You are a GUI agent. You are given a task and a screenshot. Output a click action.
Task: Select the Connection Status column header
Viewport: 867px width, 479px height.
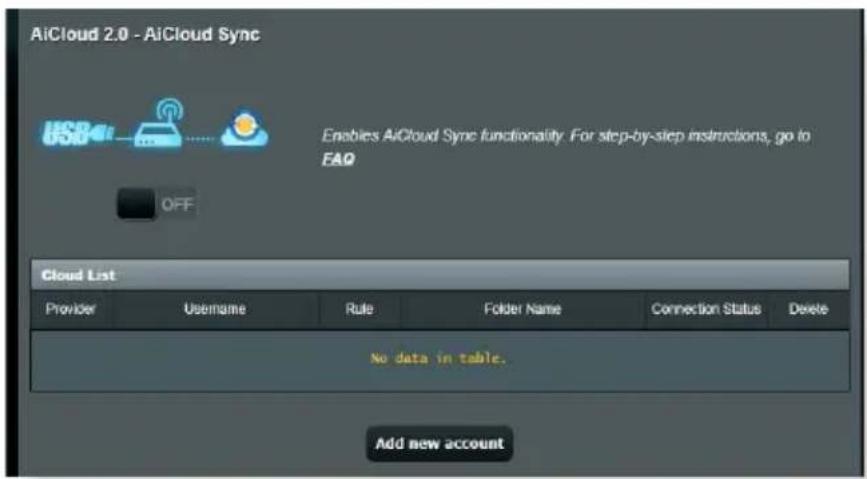click(x=706, y=309)
